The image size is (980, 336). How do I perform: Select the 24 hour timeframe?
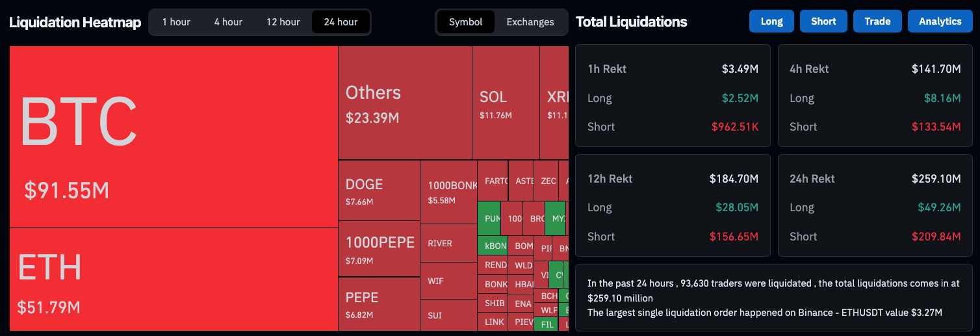point(341,22)
